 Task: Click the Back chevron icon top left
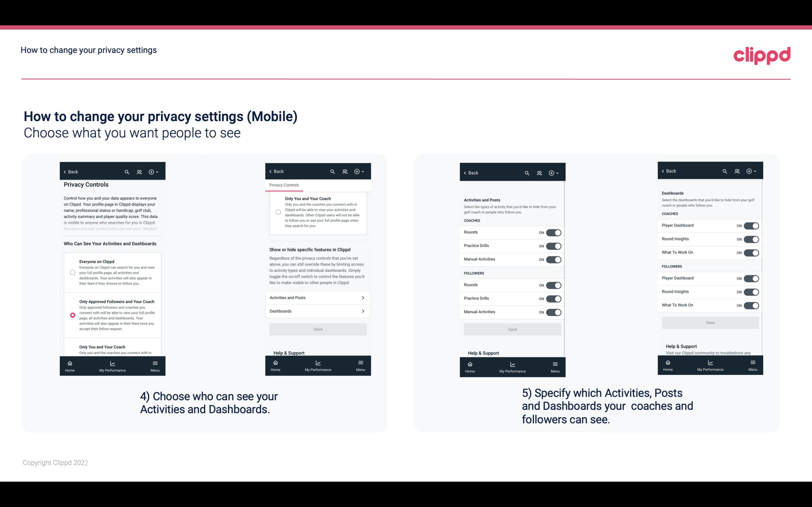65,172
